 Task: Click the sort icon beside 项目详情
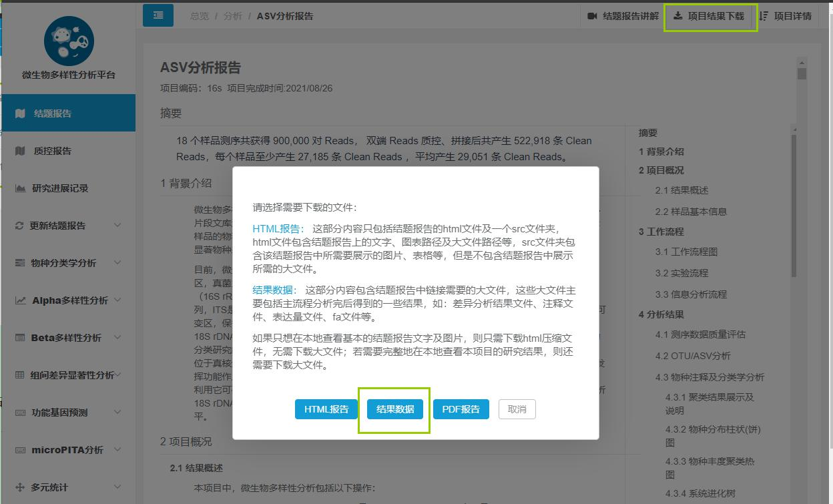[x=764, y=16]
